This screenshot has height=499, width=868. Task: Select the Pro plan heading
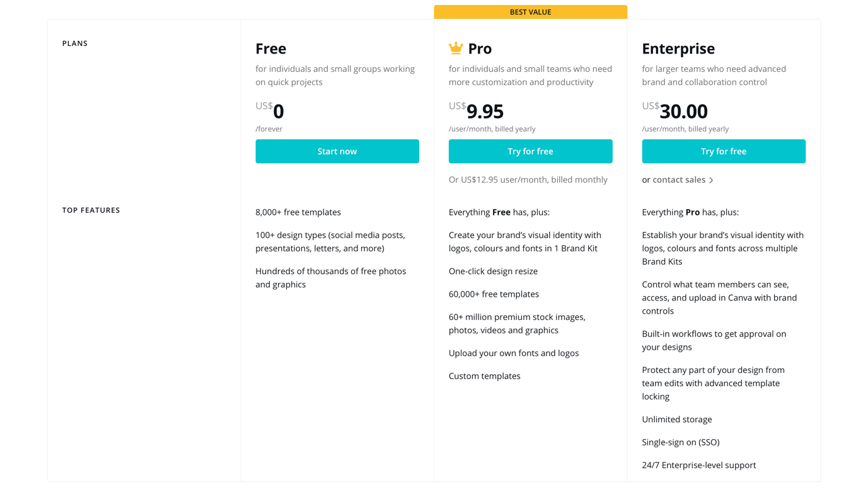pyautogui.click(x=480, y=49)
